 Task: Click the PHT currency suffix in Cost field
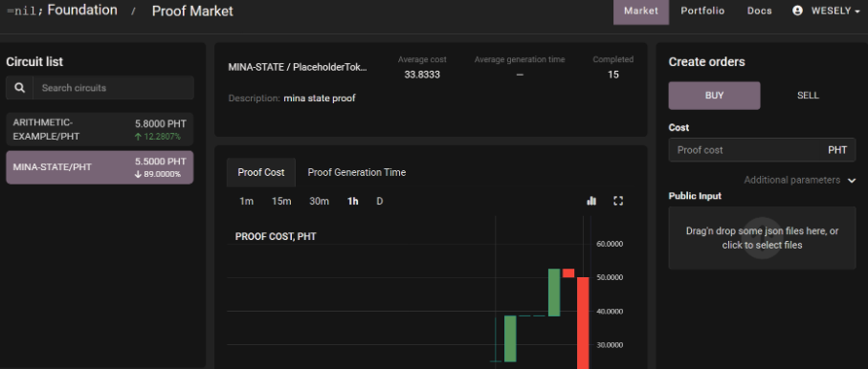tap(837, 150)
